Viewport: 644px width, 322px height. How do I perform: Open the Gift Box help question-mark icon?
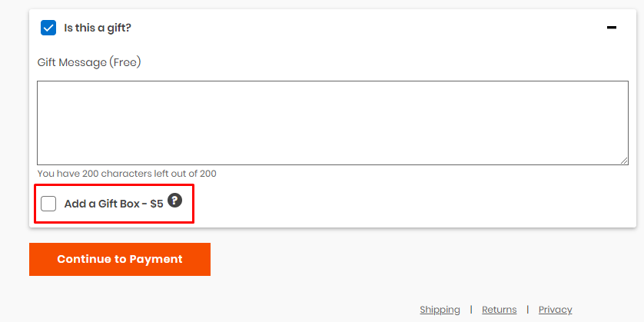pos(174,201)
